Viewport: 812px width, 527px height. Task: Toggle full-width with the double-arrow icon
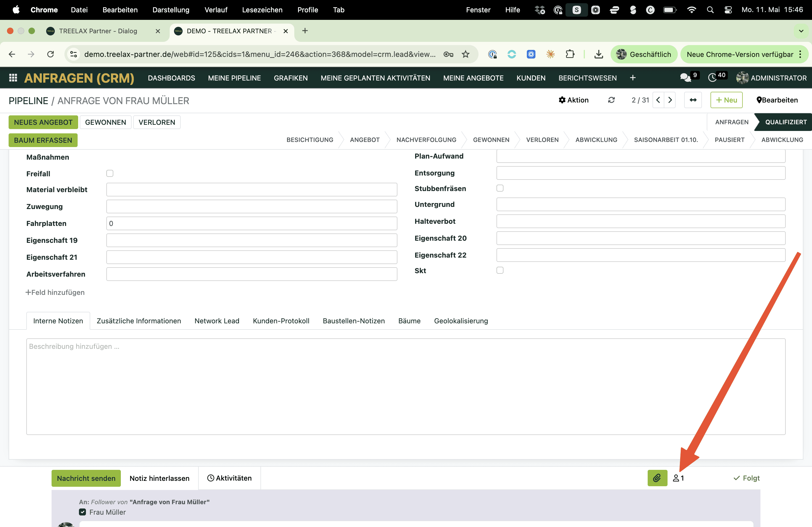[693, 100]
